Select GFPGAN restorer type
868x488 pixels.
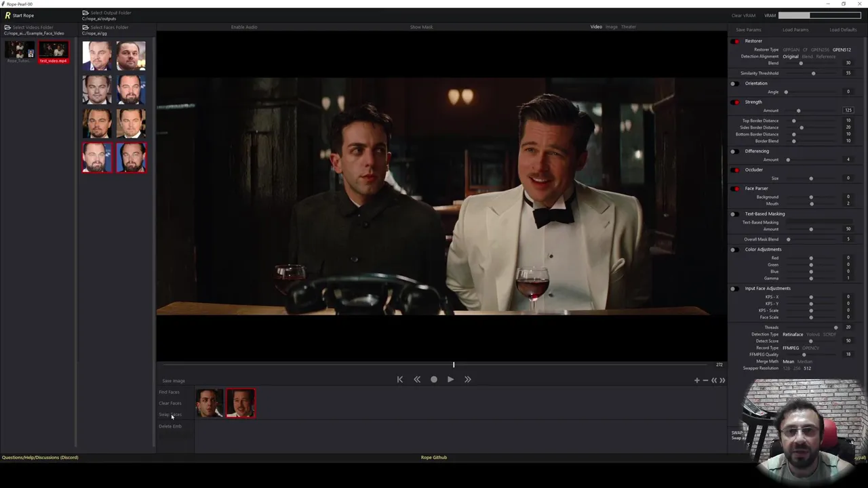pos(791,49)
